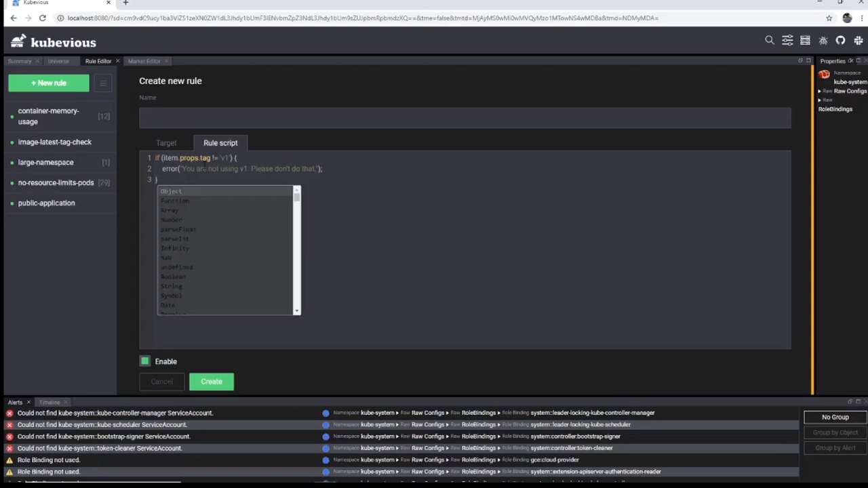Click the rule Name input field

click(x=465, y=118)
